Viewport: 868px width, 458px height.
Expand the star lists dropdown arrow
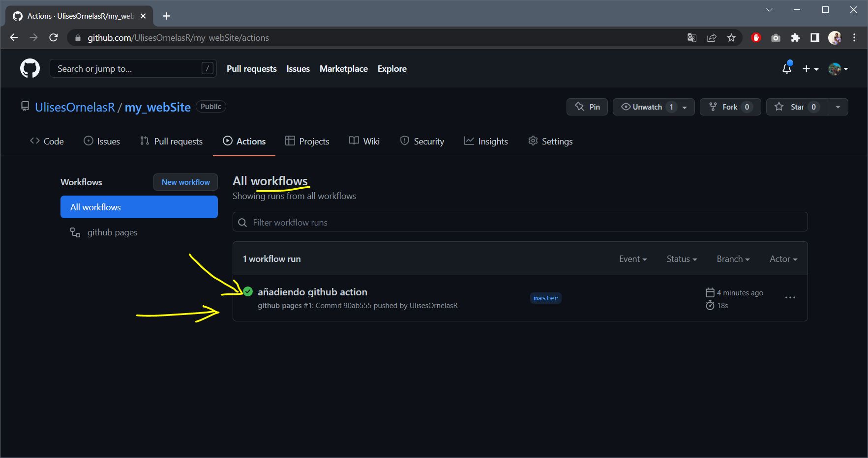pos(838,107)
